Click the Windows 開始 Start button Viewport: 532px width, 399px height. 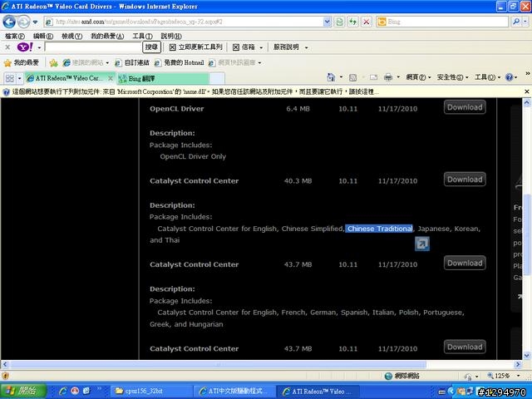point(23,391)
